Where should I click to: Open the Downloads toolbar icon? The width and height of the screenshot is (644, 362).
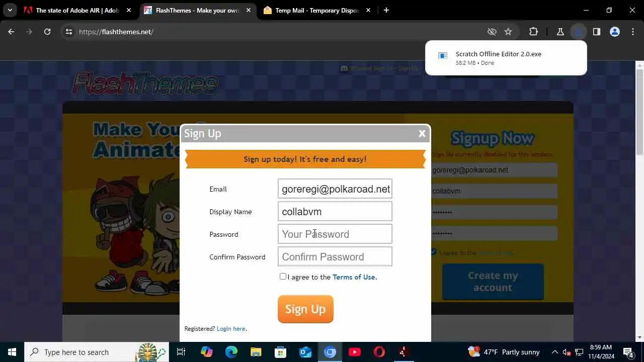[579, 32]
